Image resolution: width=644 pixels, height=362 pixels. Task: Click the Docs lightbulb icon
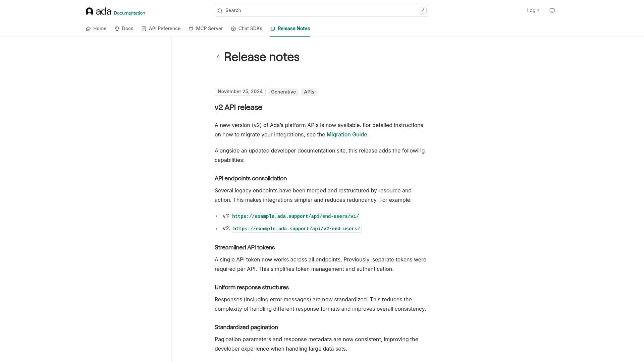117,29
